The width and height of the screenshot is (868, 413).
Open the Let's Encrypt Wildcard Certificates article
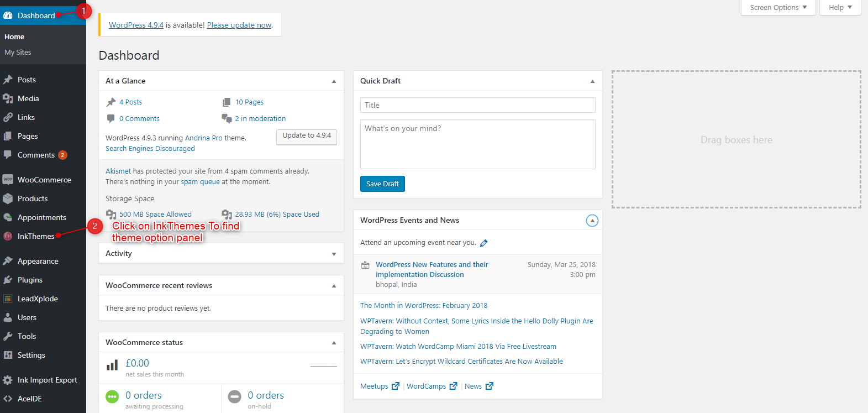(x=461, y=362)
